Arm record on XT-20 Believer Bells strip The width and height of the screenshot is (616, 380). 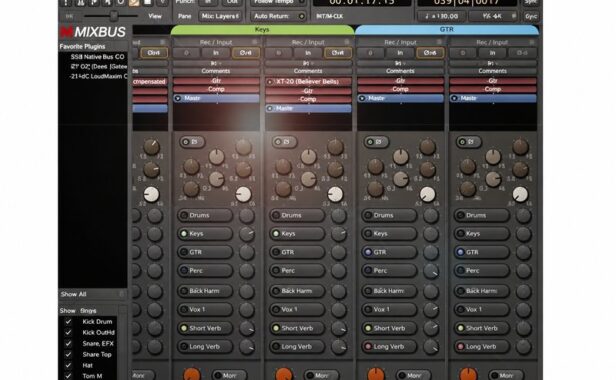(x=278, y=53)
